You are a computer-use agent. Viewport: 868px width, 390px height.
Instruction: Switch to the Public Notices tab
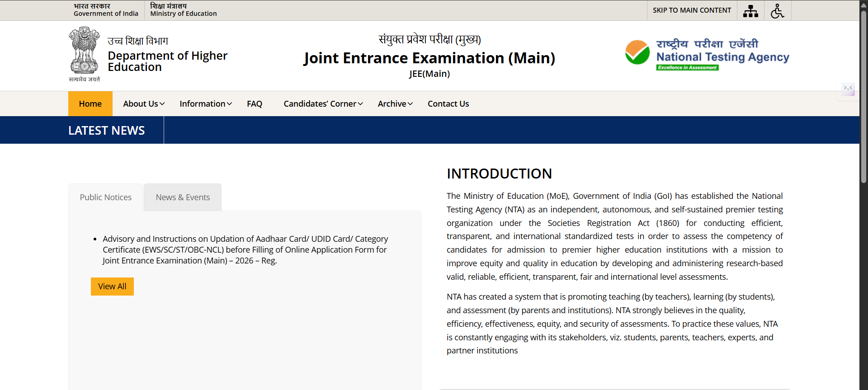106,197
